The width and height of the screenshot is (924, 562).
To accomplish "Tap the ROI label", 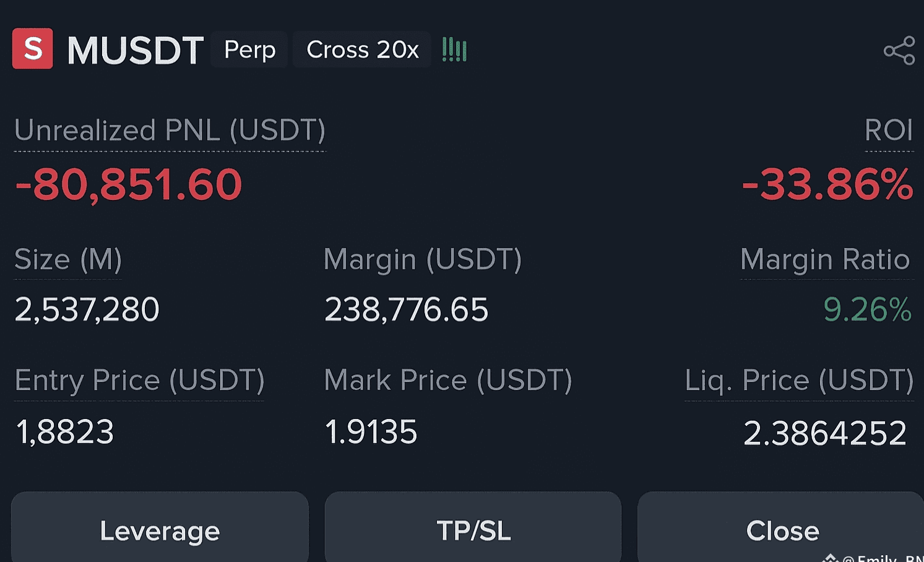I will pos(889,131).
